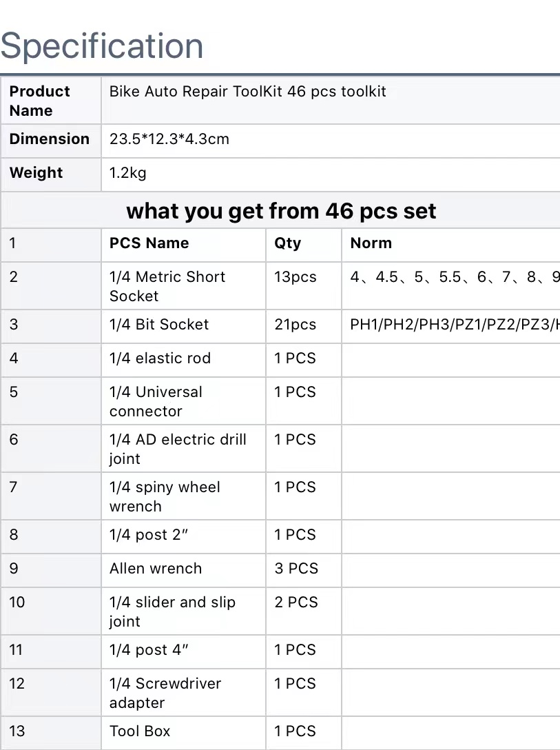
Task: Click the 21pcs quantity cell
Action: coord(304,326)
